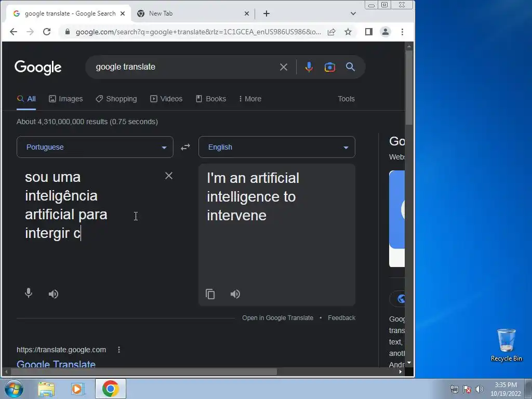Viewport: 532px width, 399px height.
Task: Open search Tools options
Action: [346, 99]
